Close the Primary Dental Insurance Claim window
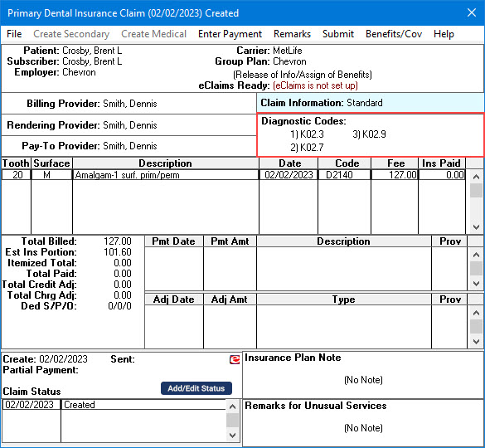This screenshot has height=448, width=485. click(472, 12)
